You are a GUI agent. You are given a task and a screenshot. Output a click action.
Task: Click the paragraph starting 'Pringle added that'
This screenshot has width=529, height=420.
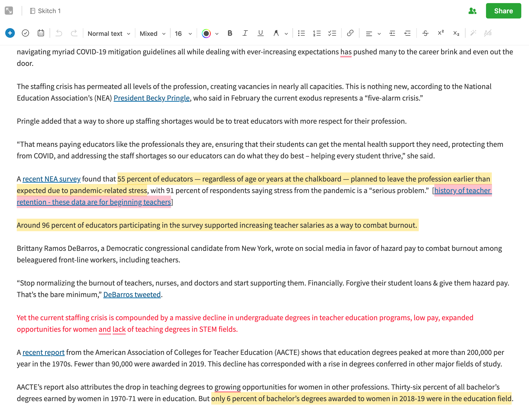[x=211, y=121]
